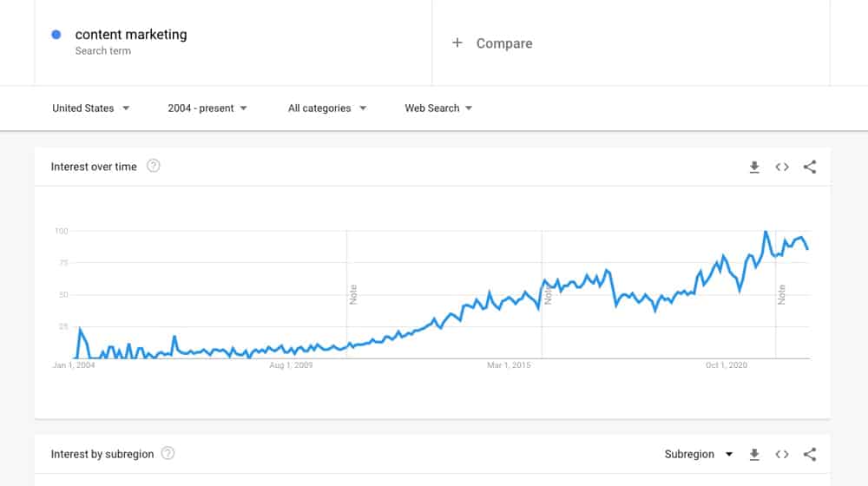Open the United States region dropdown
This screenshot has width=868, height=486.
point(91,108)
